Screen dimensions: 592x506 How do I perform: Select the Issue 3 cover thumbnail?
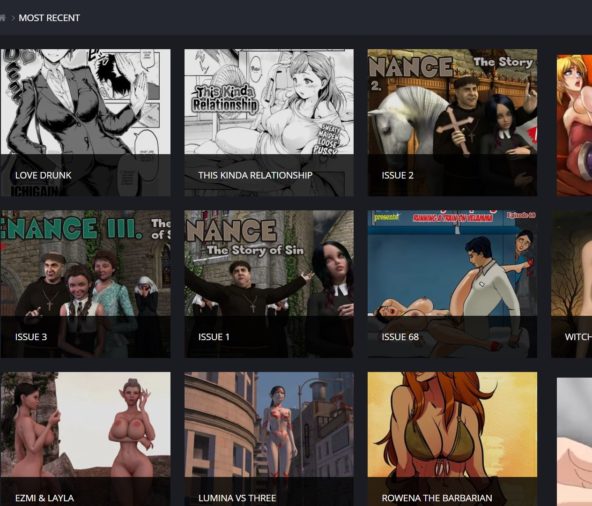[x=85, y=284]
